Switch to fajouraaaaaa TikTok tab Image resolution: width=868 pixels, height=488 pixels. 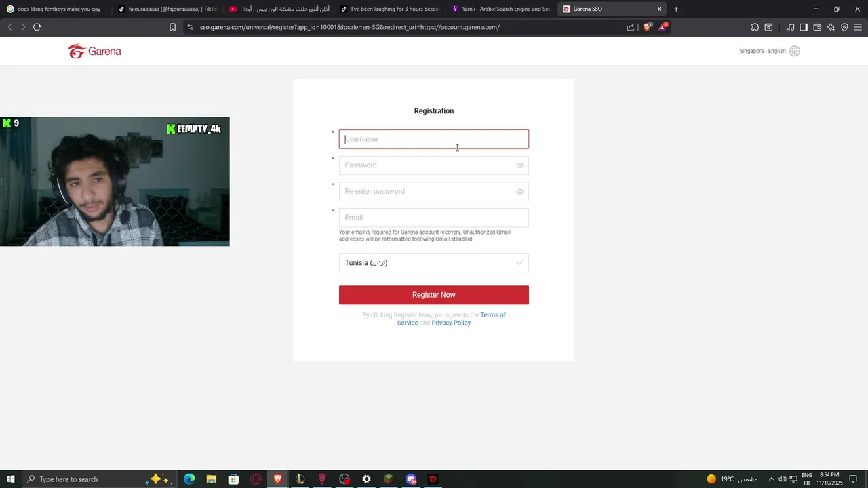[x=167, y=9]
